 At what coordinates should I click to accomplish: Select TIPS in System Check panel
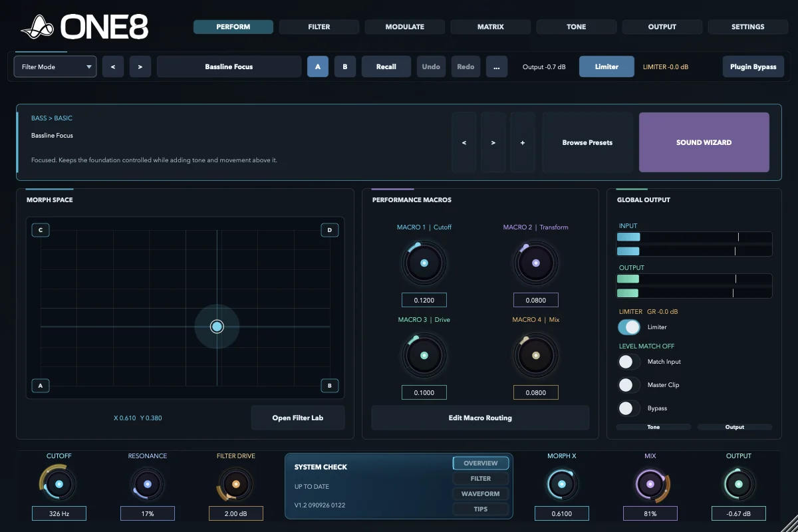pyautogui.click(x=481, y=509)
